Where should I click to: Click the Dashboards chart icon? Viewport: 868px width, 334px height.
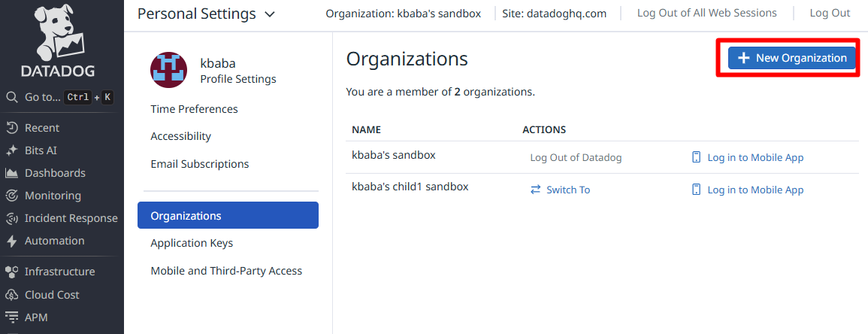pyautogui.click(x=12, y=173)
